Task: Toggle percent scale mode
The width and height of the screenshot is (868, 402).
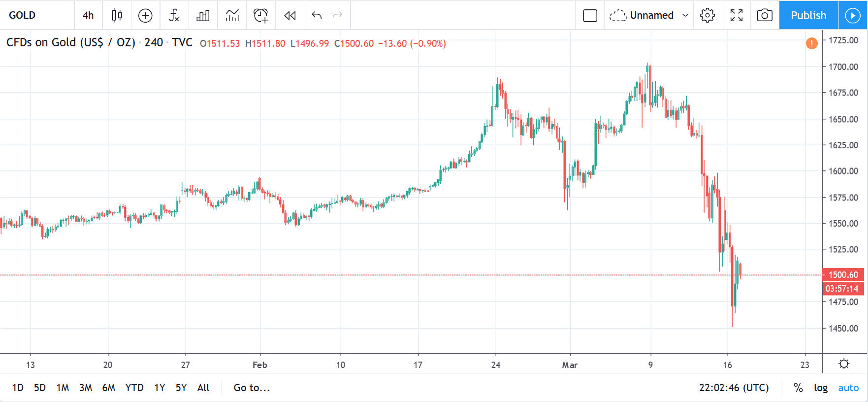Action: (x=798, y=388)
